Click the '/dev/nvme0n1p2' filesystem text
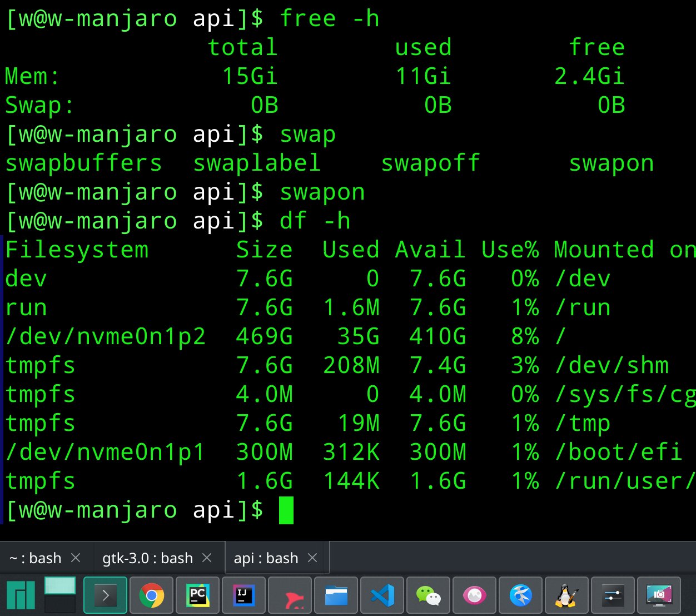 click(x=106, y=336)
